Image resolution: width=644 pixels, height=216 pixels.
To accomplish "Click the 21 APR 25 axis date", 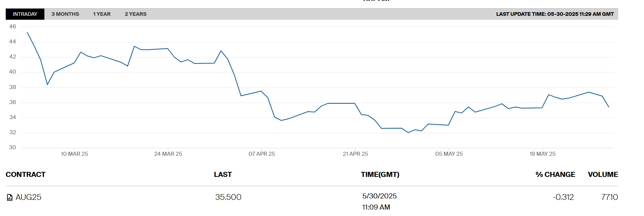I will [355, 154].
